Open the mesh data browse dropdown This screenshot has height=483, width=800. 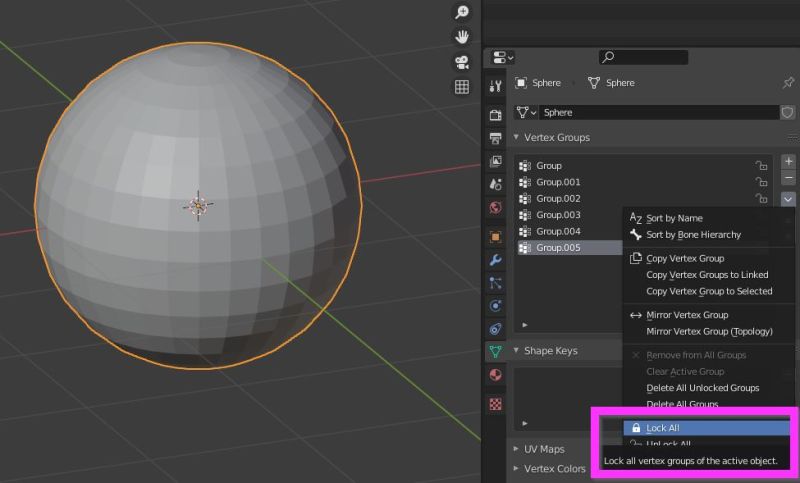[527, 112]
